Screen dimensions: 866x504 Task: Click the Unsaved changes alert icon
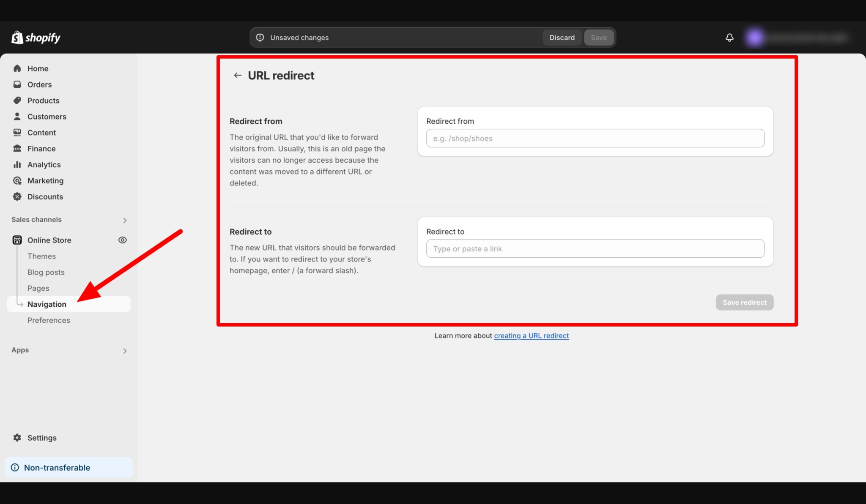click(260, 37)
